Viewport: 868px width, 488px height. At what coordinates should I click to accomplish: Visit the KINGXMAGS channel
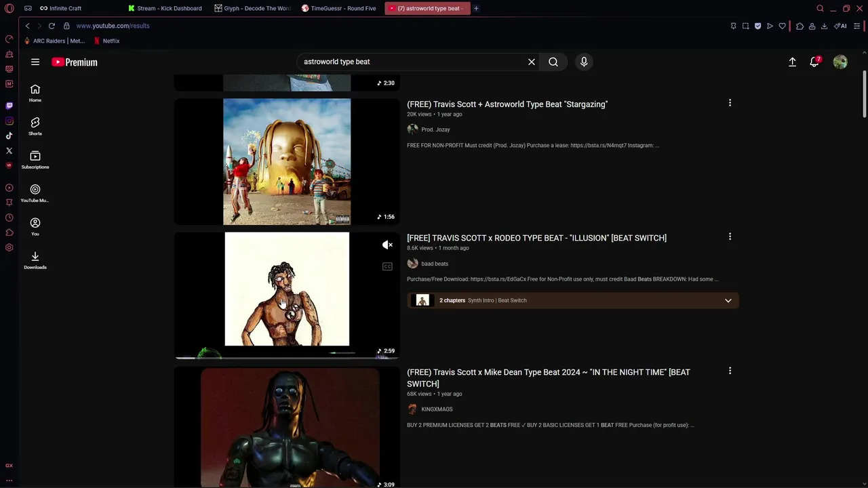coord(437,409)
